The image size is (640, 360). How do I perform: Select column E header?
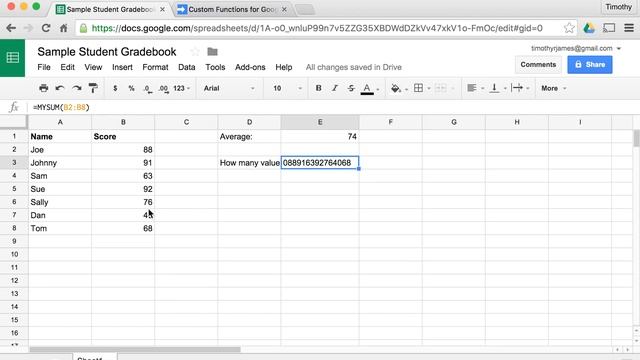click(320, 122)
